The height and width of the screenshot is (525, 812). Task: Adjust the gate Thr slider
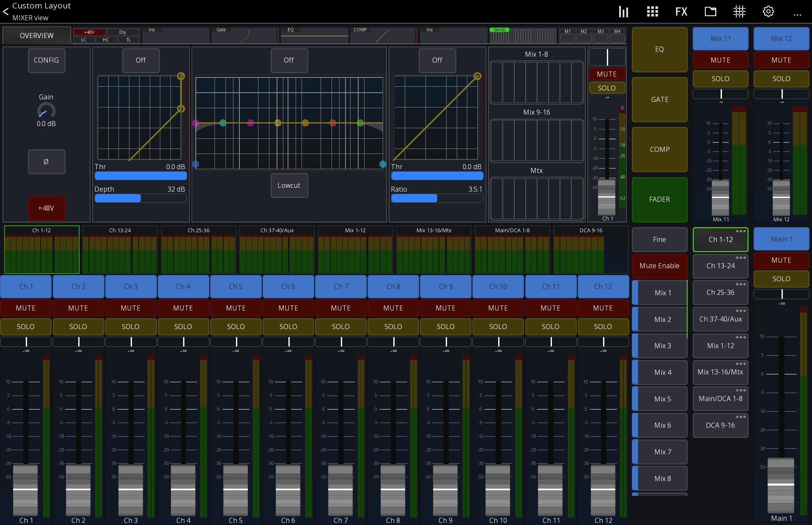[x=141, y=176]
